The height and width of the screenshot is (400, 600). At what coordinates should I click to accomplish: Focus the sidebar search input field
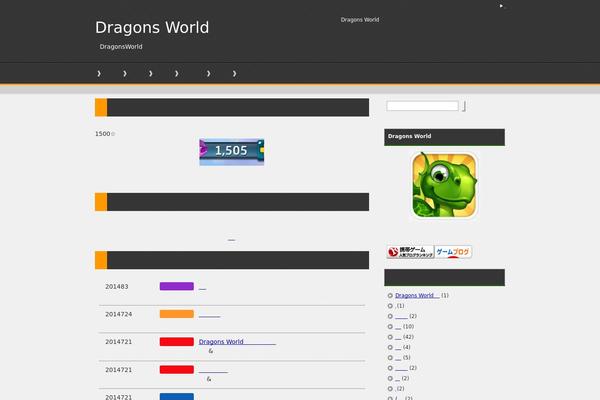click(422, 106)
